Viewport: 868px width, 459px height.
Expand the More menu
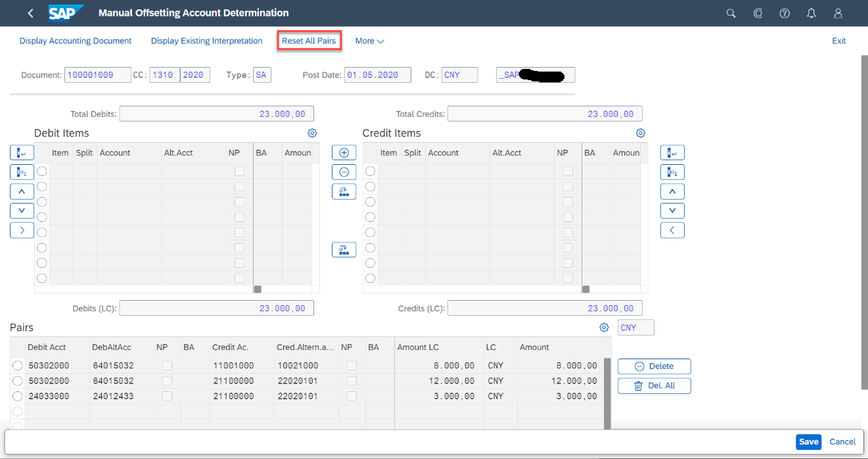(x=369, y=41)
